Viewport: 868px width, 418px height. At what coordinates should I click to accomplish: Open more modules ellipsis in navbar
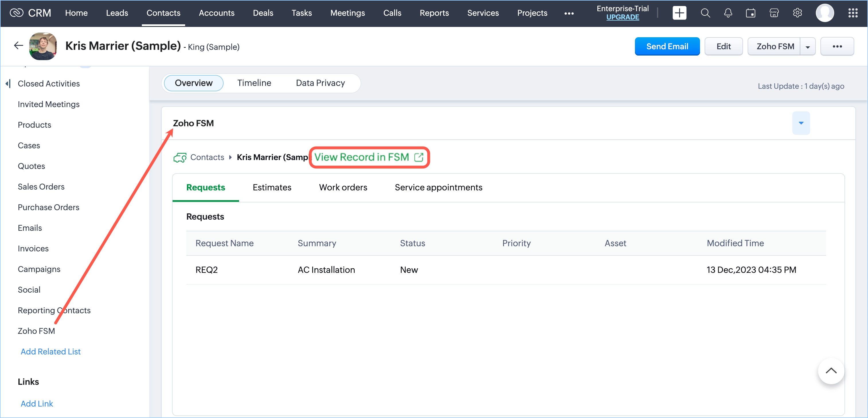coord(569,13)
